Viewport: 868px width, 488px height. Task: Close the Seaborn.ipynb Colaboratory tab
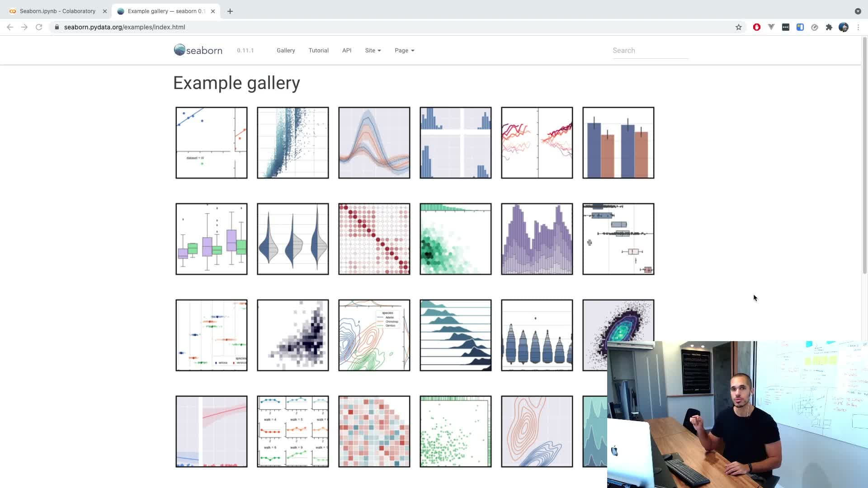105,11
